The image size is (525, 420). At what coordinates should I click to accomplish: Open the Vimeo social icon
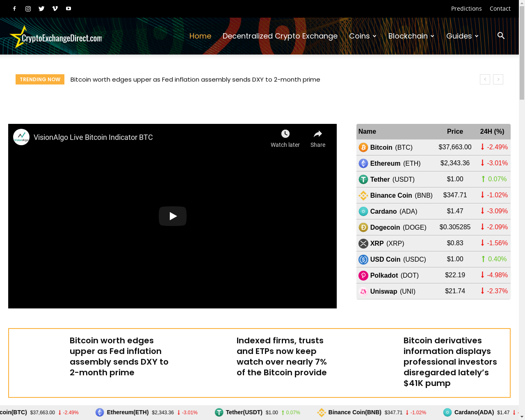pyautogui.click(x=55, y=9)
